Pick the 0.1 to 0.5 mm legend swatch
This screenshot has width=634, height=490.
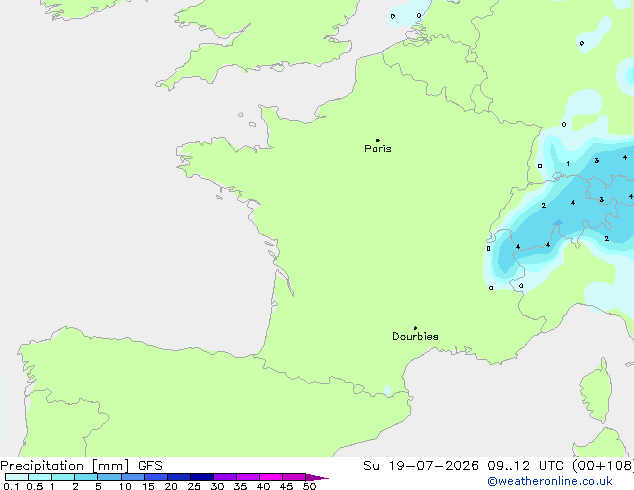click(x=17, y=477)
